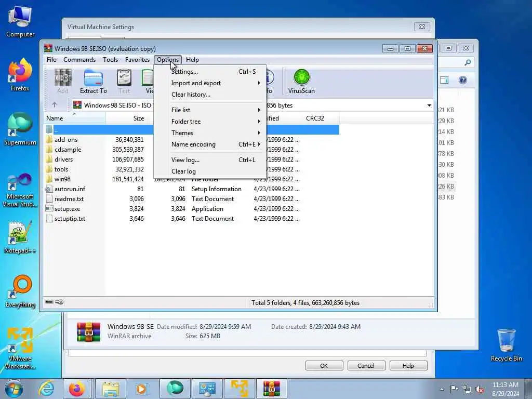The width and height of the screenshot is (532, 399).
Task: Toggle the preview pane icon in Explorer
Action: [444, 80]
